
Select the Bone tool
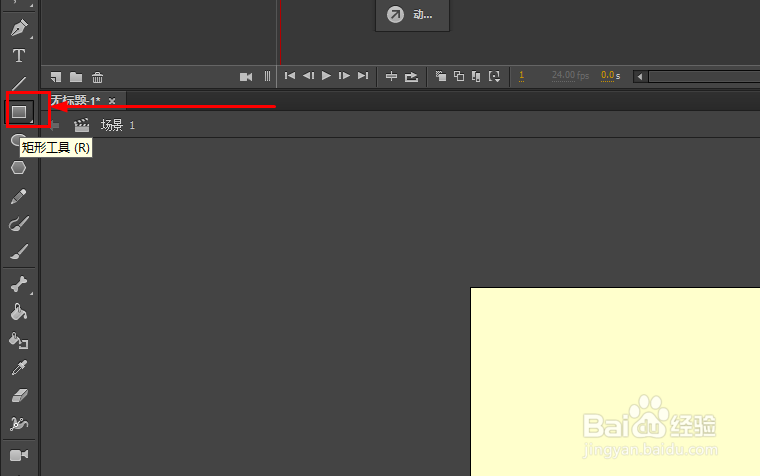click(19, 284)
